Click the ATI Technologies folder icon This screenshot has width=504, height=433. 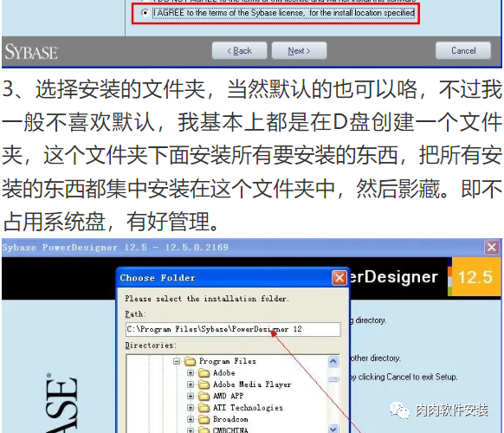pyautogui.click(x=204, y=408)
